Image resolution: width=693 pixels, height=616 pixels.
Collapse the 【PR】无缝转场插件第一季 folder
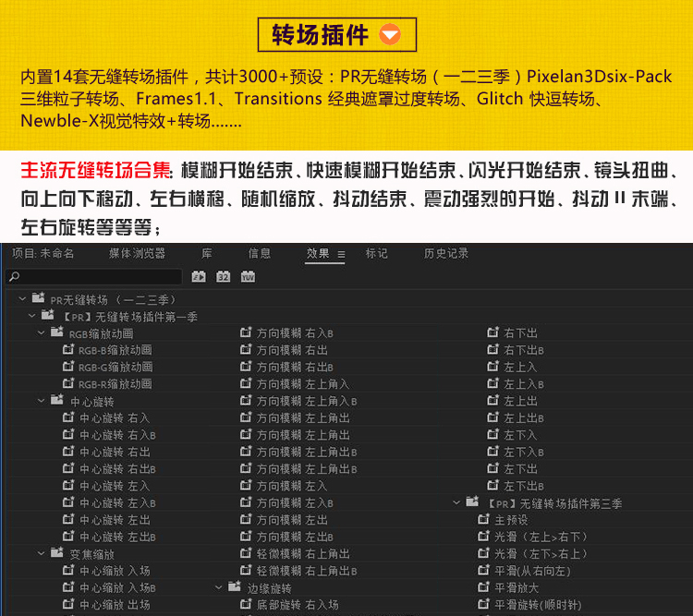(x=31, y=316)
